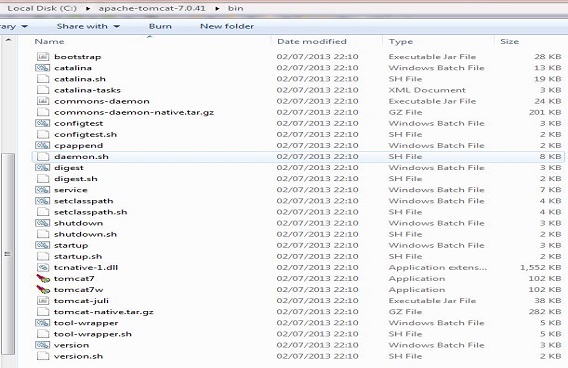Click the catalina-tasks XML document icon

(43, 90)
